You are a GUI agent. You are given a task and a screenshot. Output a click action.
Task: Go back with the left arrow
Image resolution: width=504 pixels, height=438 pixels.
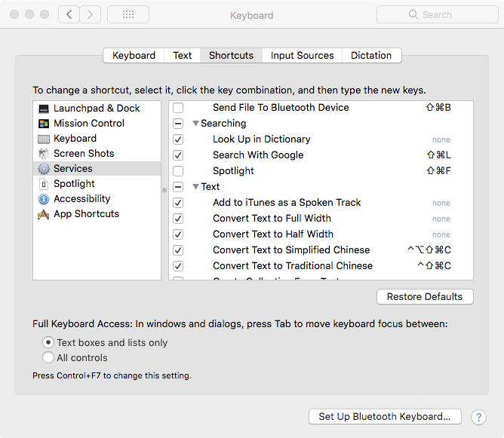pos(69,14)
